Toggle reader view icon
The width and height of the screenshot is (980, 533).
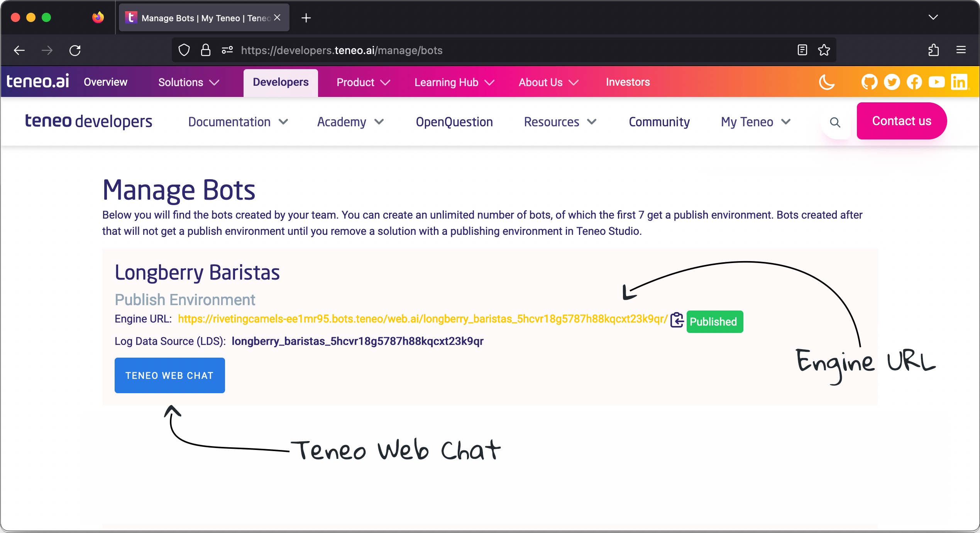(x=802, y=50)
